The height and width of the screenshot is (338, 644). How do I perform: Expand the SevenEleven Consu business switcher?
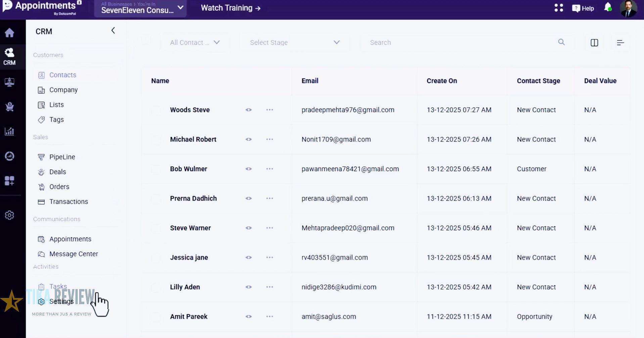tap(140, 8)
